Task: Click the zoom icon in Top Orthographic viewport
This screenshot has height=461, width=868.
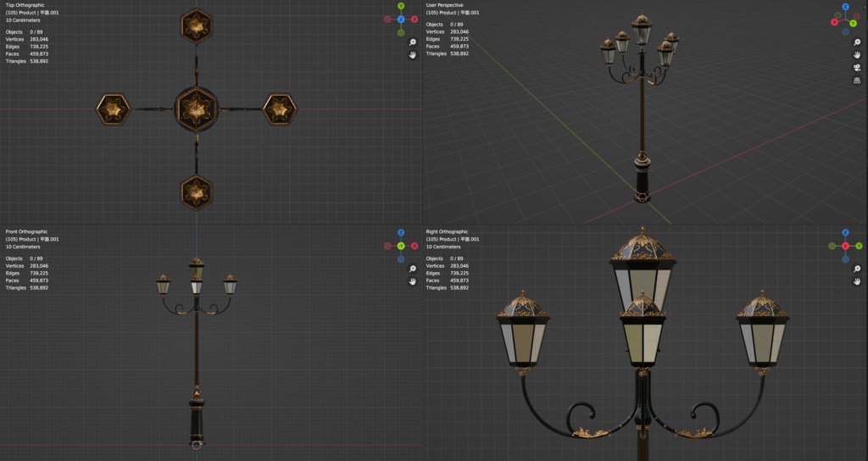Action: click(413, 42)
